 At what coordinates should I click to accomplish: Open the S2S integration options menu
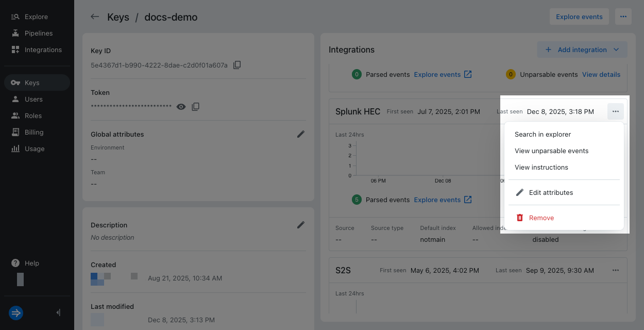pyautogui.click(x=615, y=270)
